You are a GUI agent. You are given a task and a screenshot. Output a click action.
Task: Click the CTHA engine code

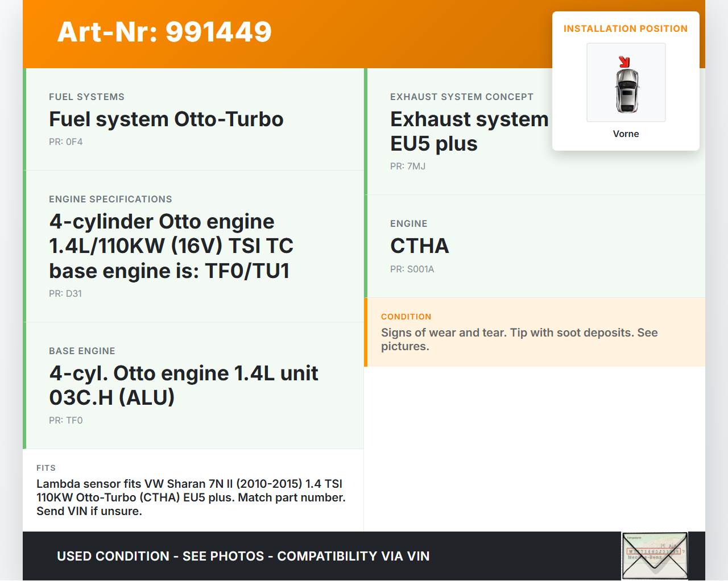tap(420, 246)
